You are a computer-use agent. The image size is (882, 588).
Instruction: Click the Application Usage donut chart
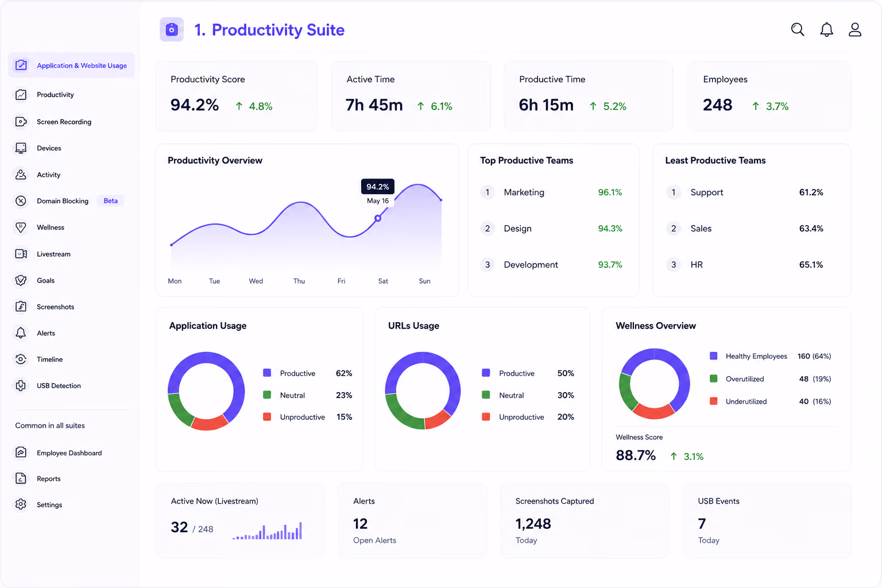pyautogui.click(x=206, y=391)
